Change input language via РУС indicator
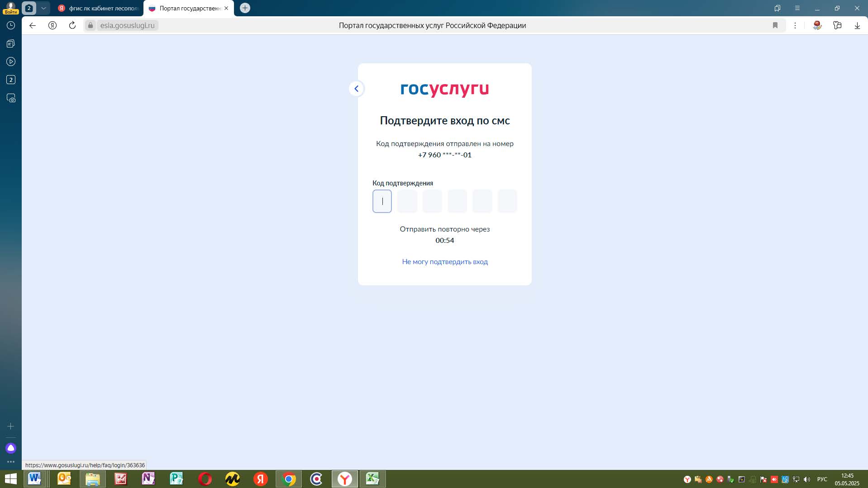 coord(822,479)
